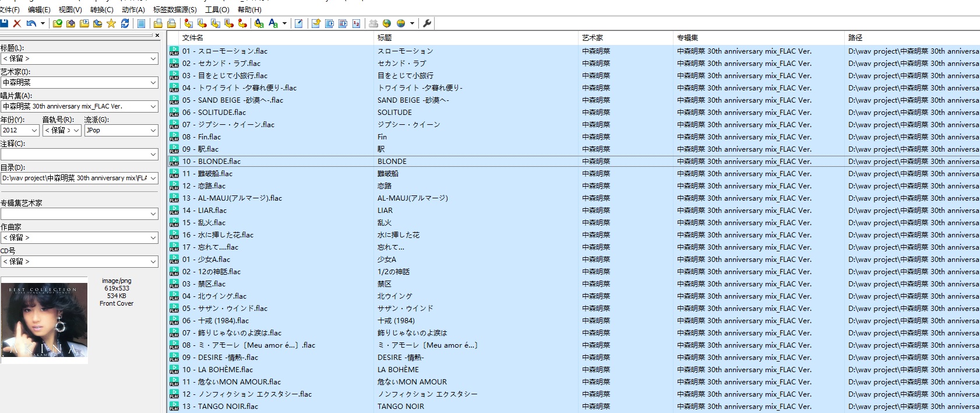Select file row "10 - BLONDE.flac"

(574, 162)
